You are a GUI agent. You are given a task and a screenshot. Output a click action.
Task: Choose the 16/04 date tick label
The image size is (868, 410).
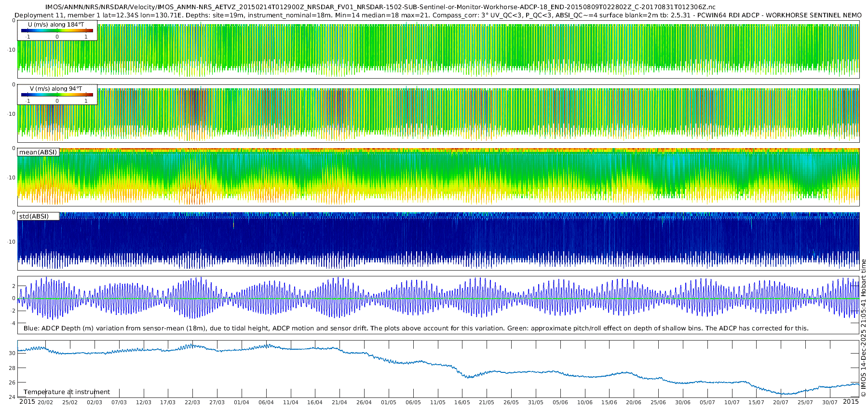click(315, 402)
